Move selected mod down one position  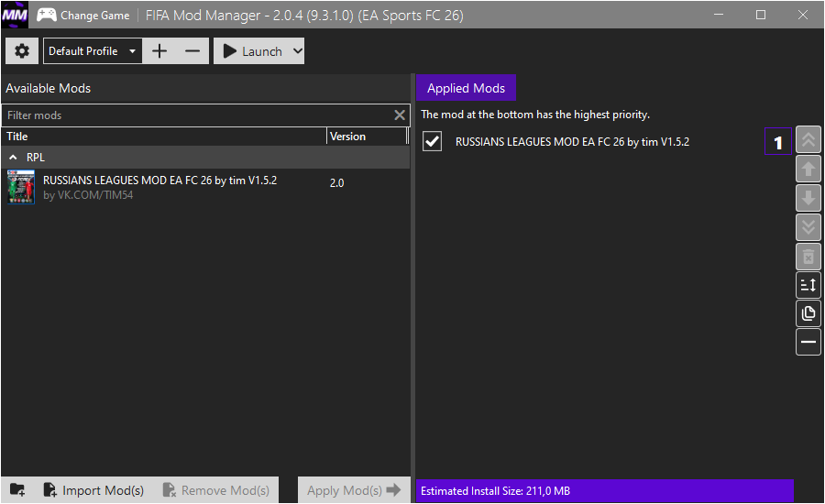point(808,198)
